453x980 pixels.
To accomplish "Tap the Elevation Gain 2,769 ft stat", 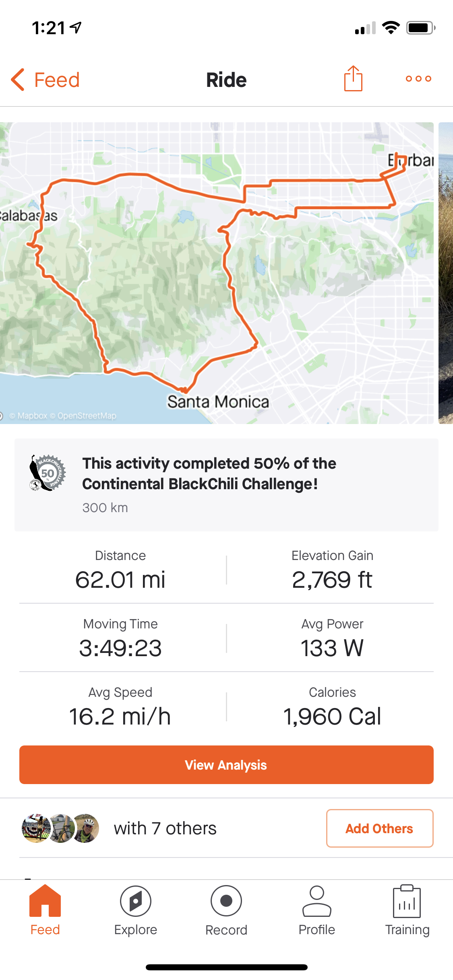I will [332, 570].
